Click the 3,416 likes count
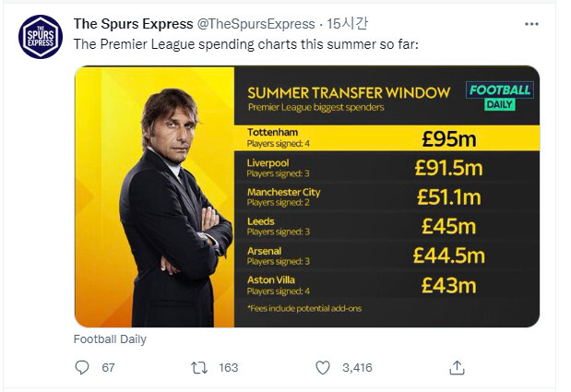Viewport: 571px width, 392px height. pos(356,367)
